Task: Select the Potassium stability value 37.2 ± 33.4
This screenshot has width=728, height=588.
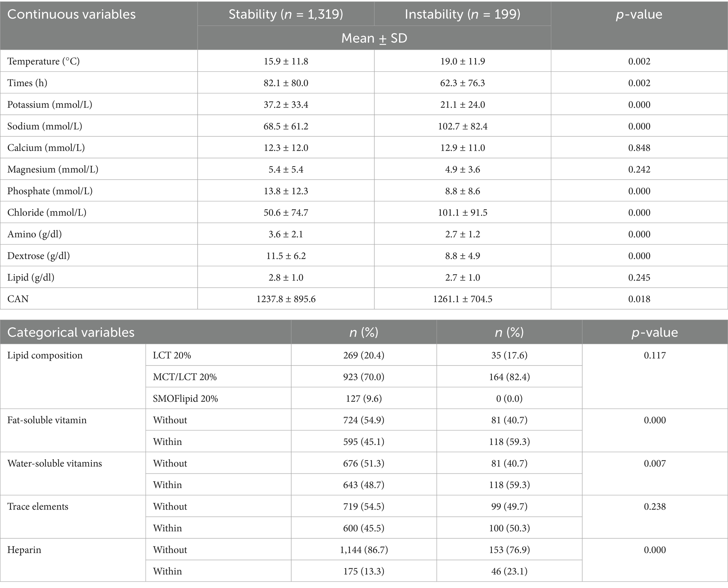Action: (x=286, y=105)
